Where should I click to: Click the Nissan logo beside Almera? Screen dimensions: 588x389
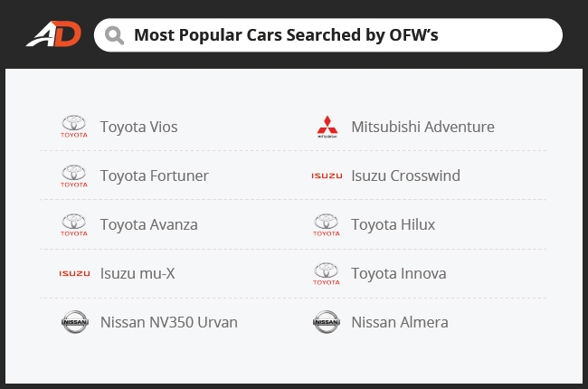pyautogui.click(x=327, y=322)
